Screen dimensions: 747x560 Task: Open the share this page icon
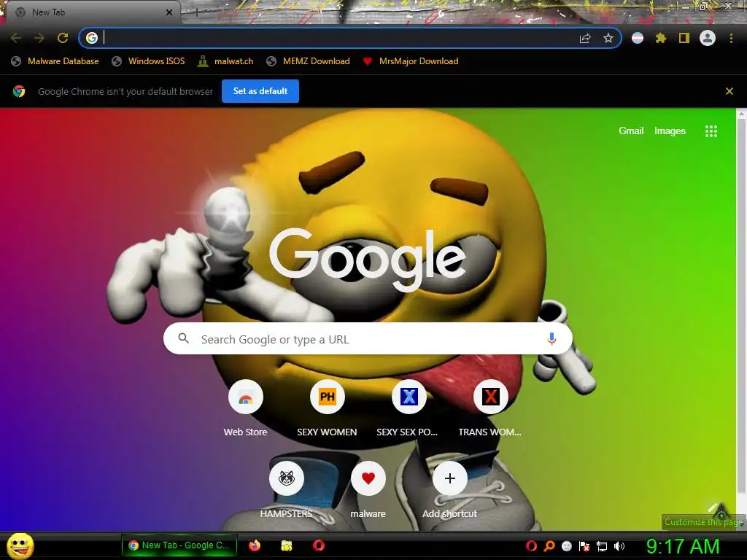(585, 38)
